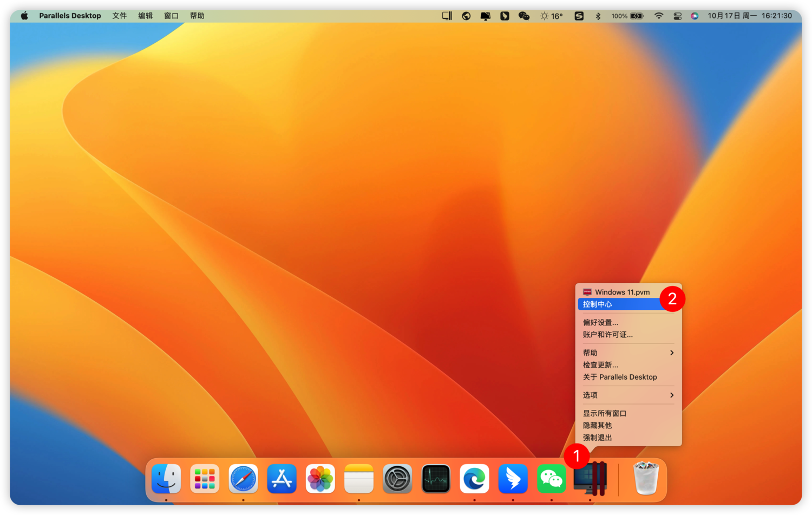Open the 编辑 menu
812x515 pixels.
146,16
